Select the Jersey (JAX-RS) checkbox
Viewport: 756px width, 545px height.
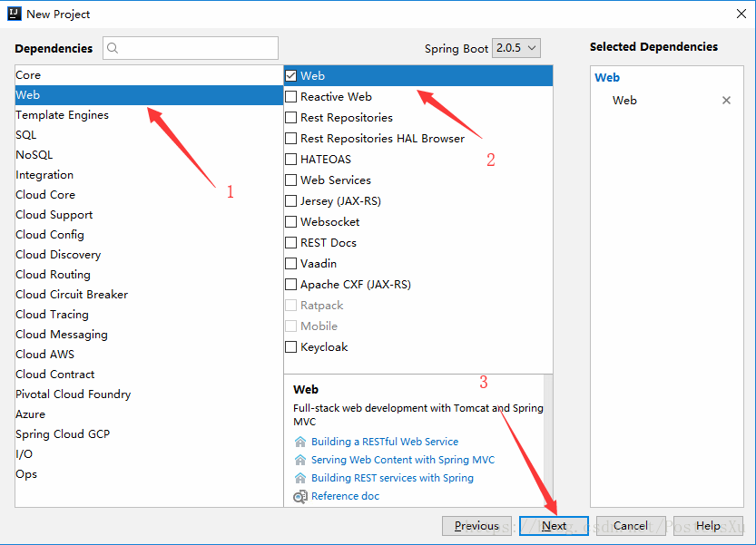290,201
